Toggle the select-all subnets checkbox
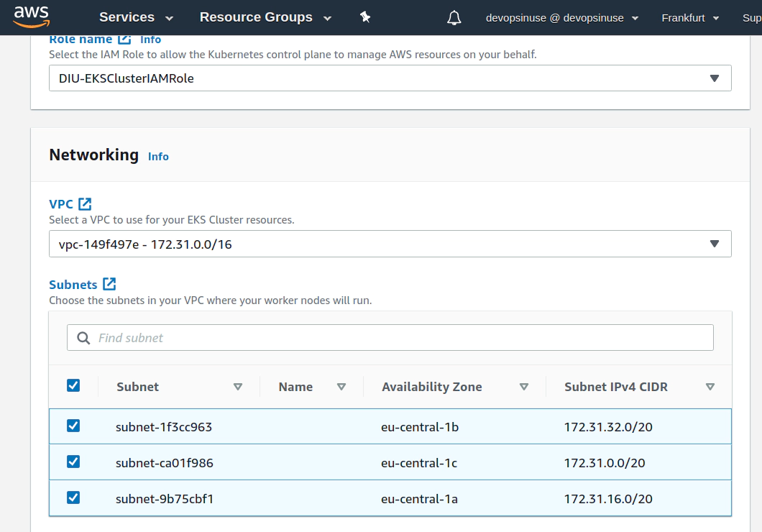This screenshot has height=532, width=762. [73, 385]
